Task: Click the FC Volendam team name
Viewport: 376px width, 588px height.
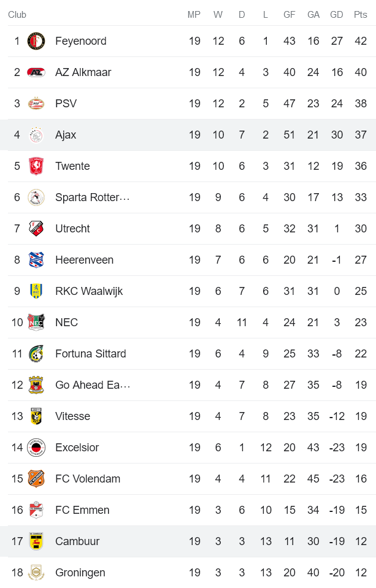Action: tap(88, 479)
